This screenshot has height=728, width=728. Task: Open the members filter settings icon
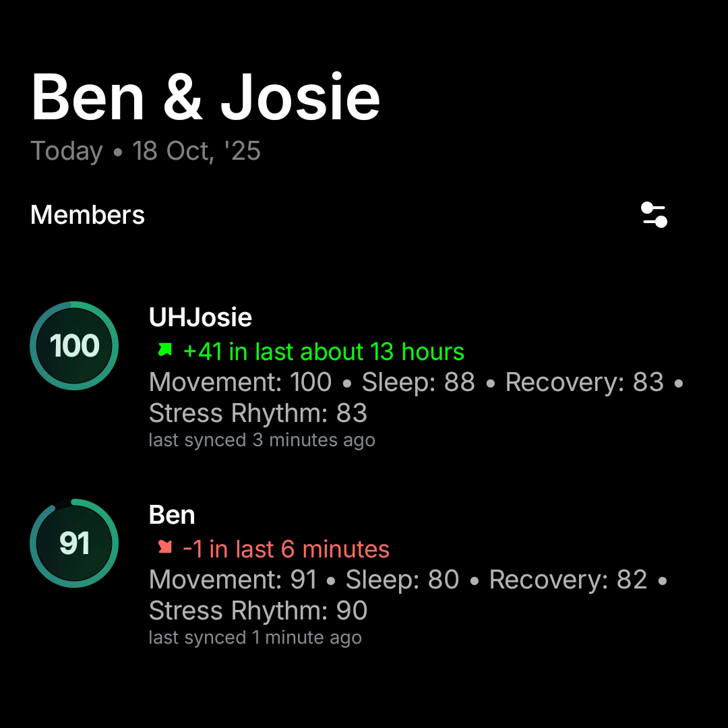point(653,215)
